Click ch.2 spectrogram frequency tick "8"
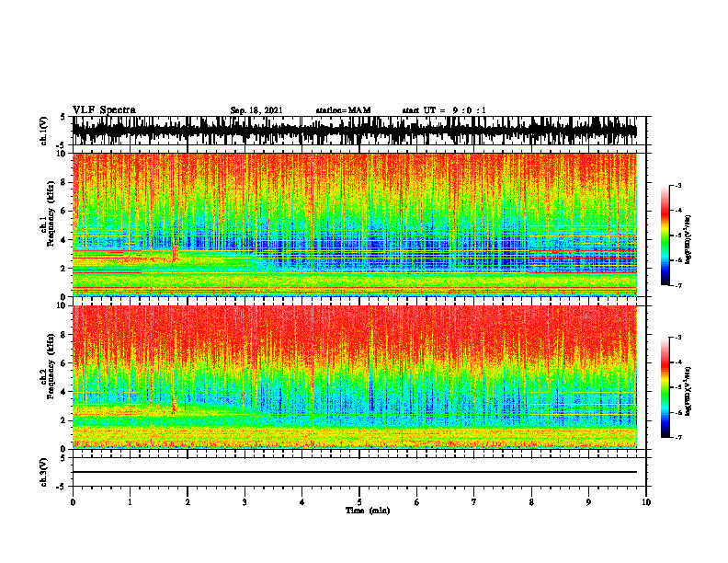 (x=65, y=335)
